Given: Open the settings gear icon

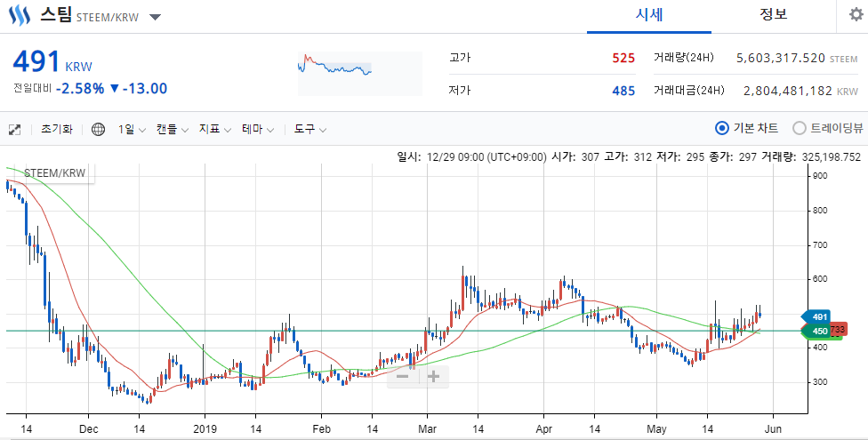Looking at the screenshot, I should pos(856,14).
